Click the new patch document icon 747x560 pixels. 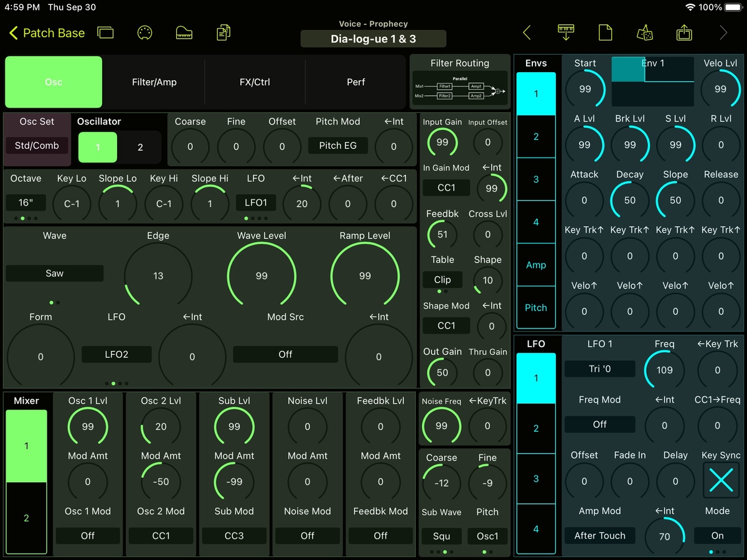tap(605, 32)
